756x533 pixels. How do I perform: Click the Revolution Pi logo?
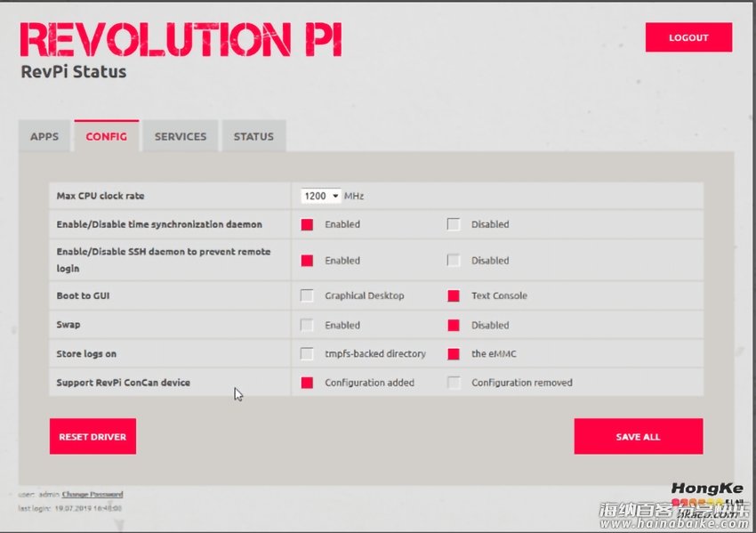point(181,39)
